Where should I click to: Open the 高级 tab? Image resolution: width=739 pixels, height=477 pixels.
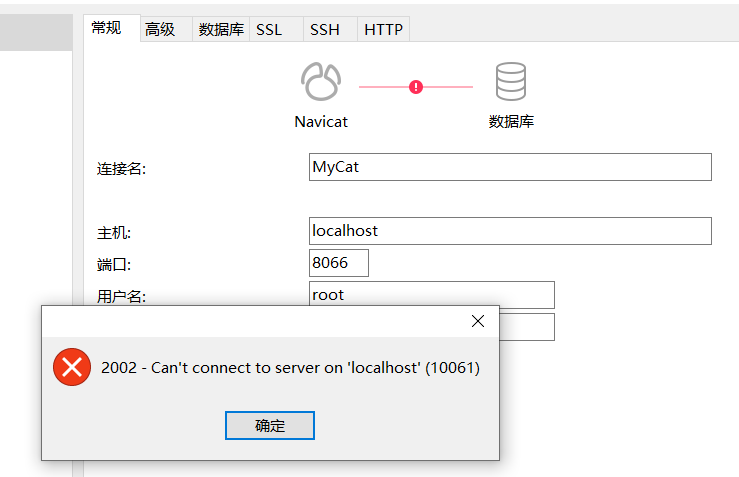(x=166, y=29)
